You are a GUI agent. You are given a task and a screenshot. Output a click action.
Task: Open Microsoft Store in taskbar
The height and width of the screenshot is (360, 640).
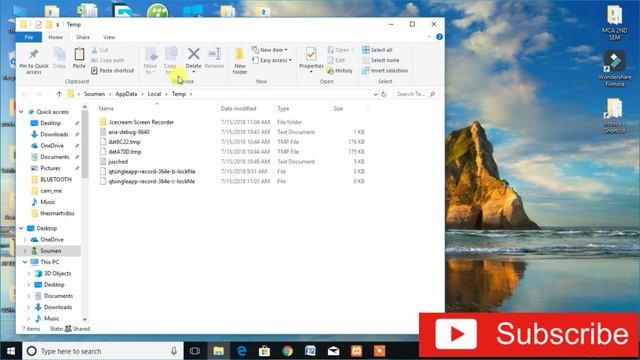(264, 351)
